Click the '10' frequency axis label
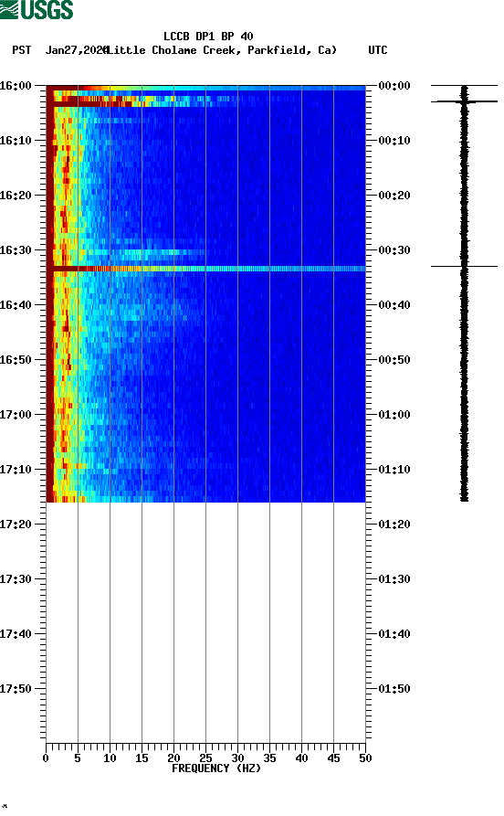 (x=110, y=758)
